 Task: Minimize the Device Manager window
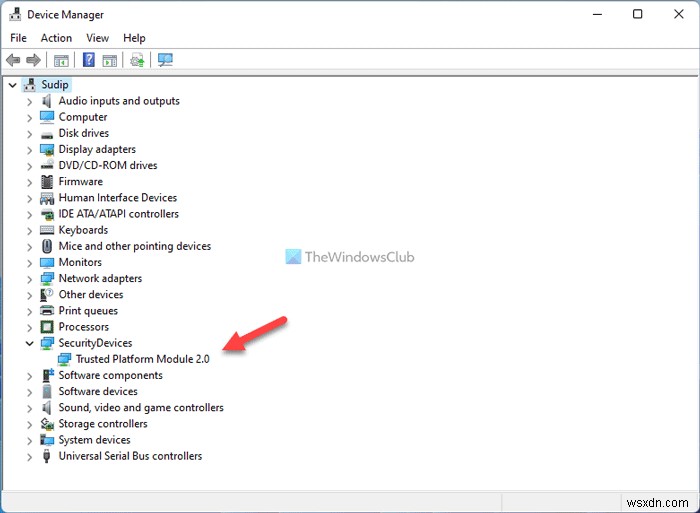[x=597, y=14]
